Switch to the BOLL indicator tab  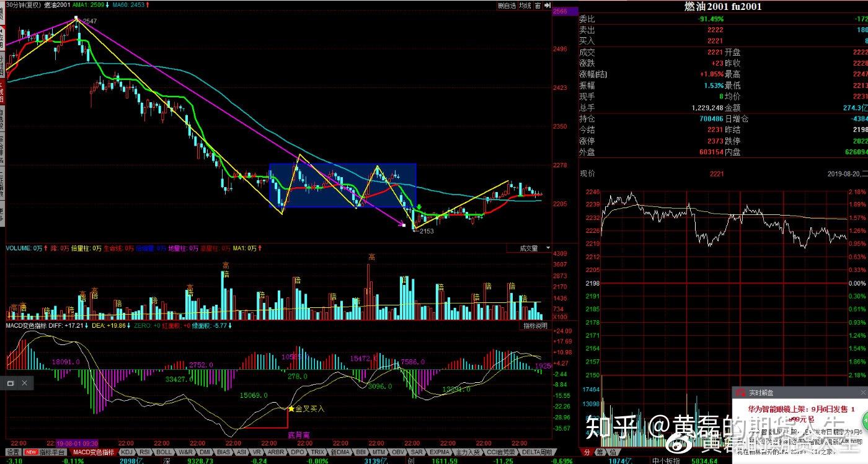click(164, 452)
